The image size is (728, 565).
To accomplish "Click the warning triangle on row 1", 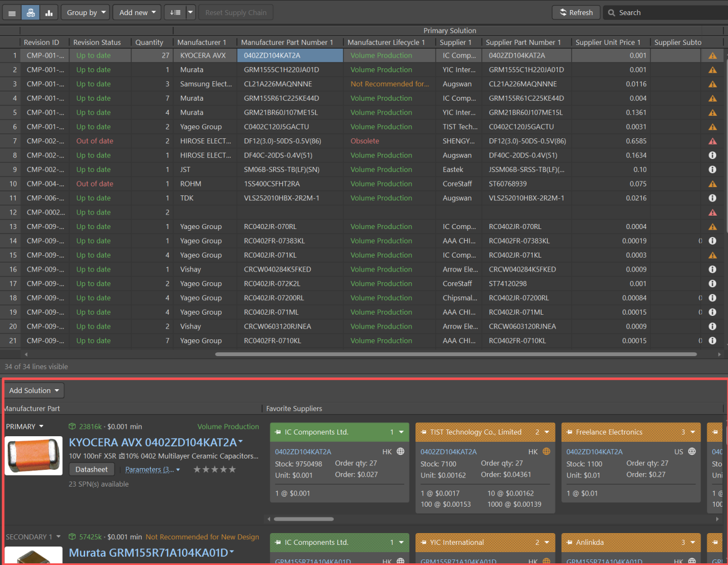I will tap(712, 55).
